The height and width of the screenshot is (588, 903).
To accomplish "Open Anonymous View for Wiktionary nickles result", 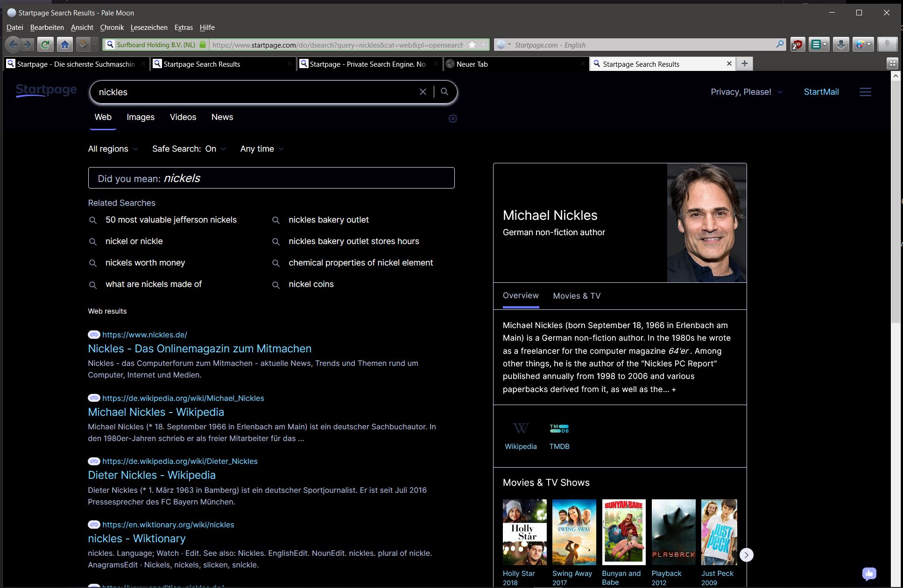I will (94, 525).
